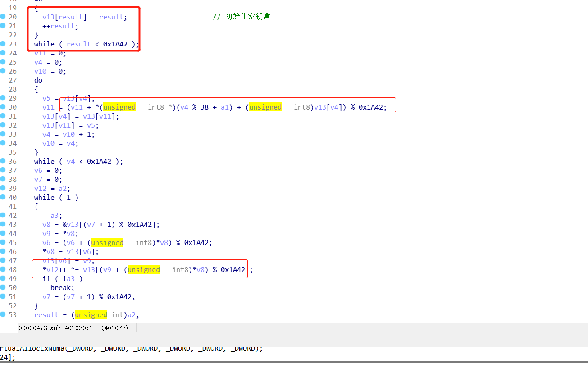Image resolution: width=588 pixels, height=365 pixels.
Task: Toggle the breakpoint dot beside line 21
Action: pyautogui.click(x=3, y=26)
